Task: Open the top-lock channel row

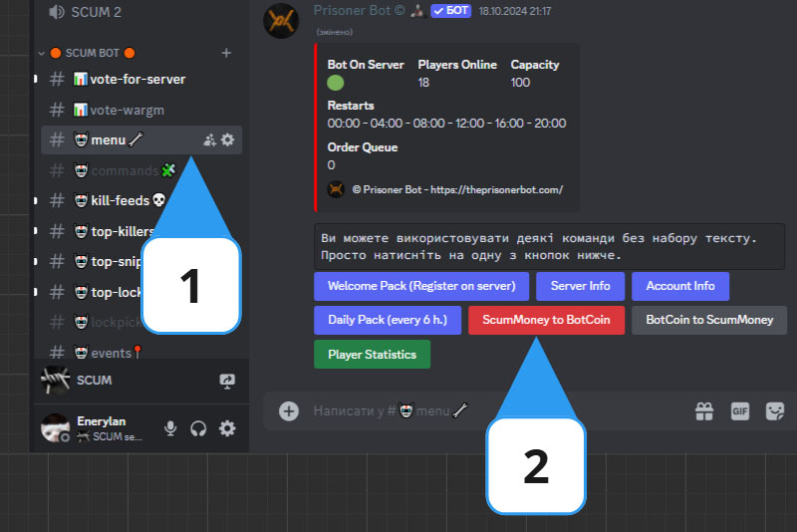Action: [x=97, y=292]
